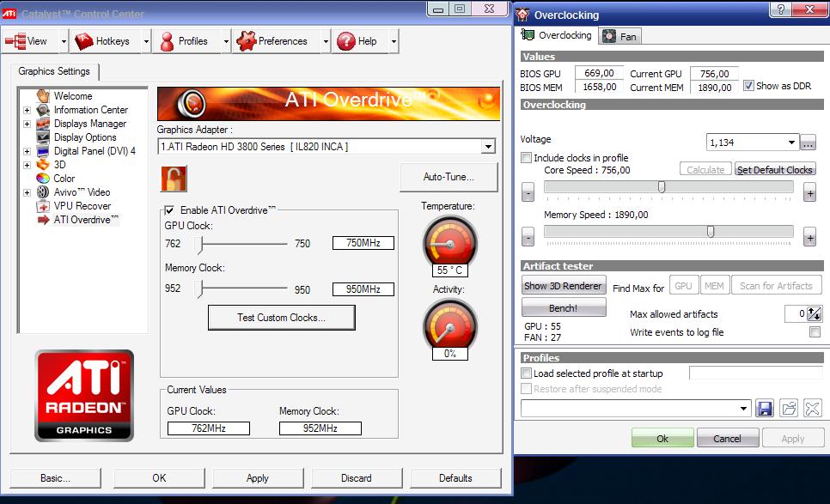Click Set Default Clocks button

(775, 170)
